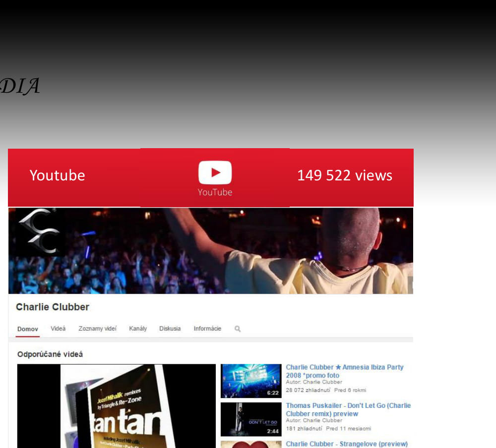Open the Videá tab
The image size is (496, 448).
[58, 329]
